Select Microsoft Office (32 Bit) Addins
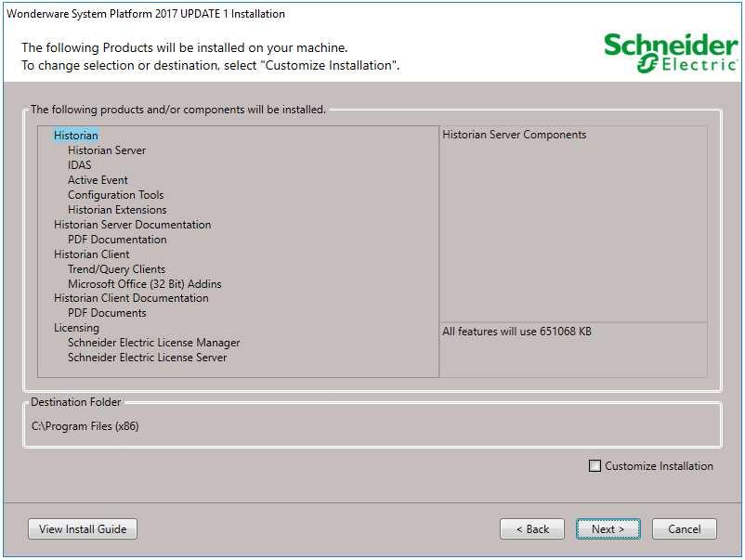The width and height of the screenshot is (745, 560). (145, 284)
